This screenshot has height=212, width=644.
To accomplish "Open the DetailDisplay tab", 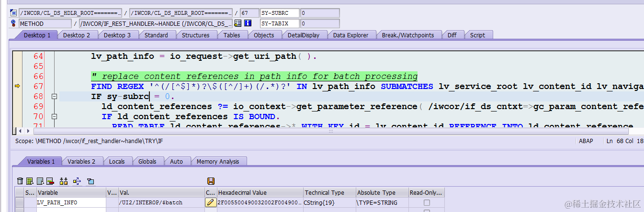I will (x=304, y=35).
